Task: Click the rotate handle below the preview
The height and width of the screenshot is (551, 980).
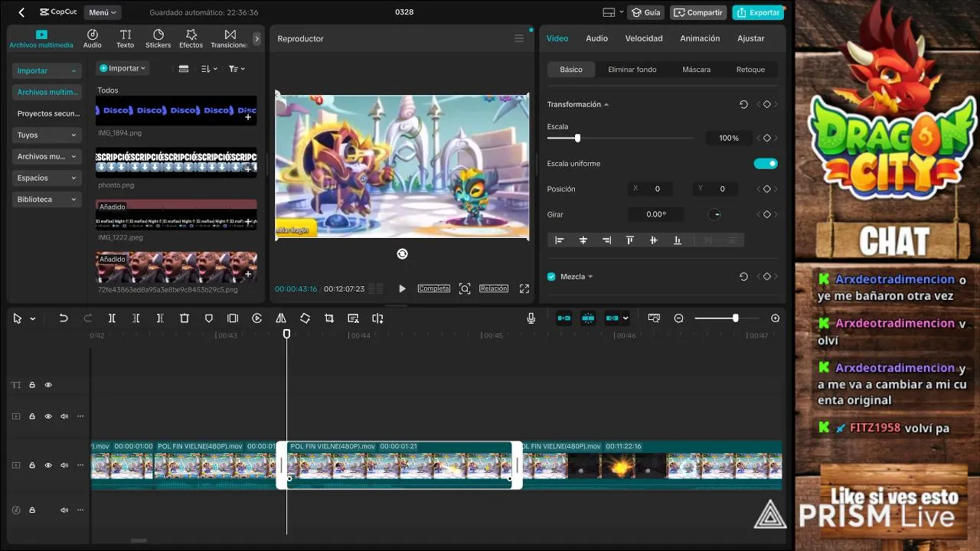Action: 403,254
